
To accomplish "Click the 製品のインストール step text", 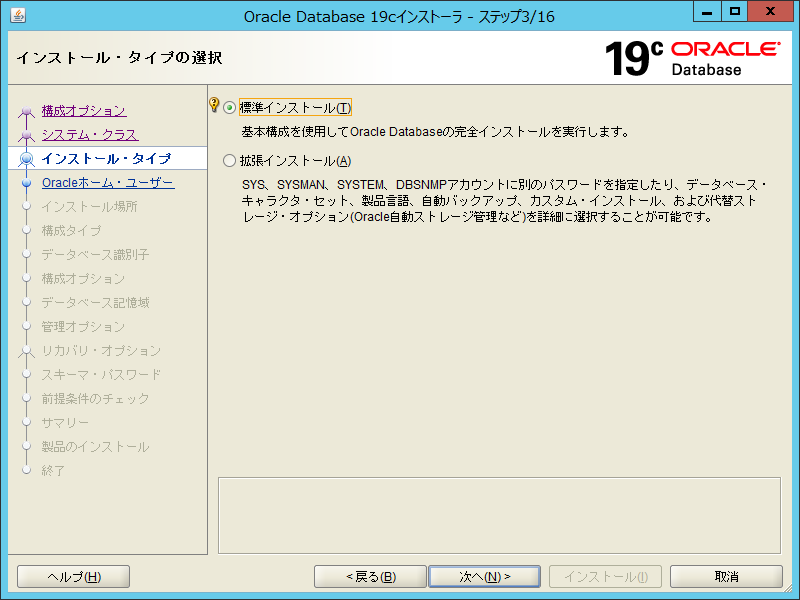I will 95,446.
